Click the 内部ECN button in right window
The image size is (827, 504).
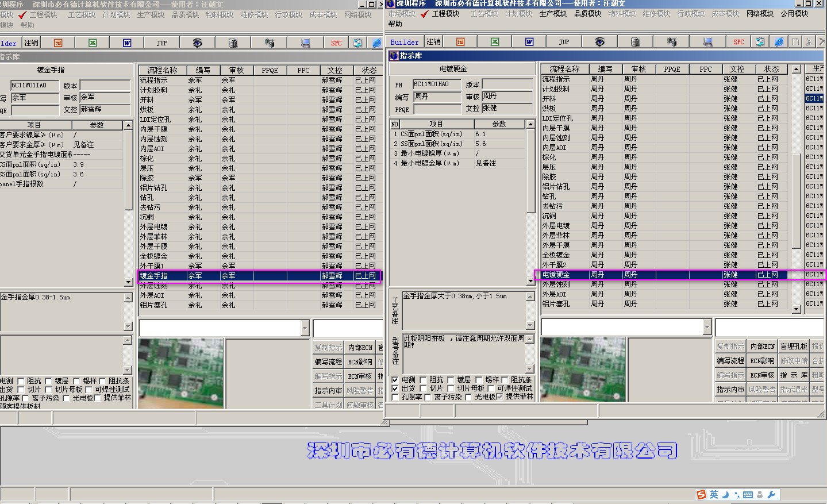coord(762,346)
